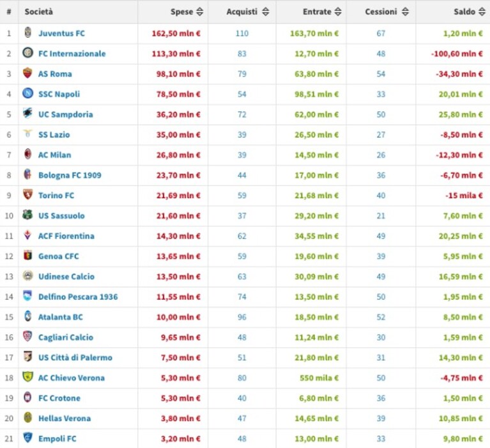Image resolution: width=490 pixels, height=448 pixels.
Task: Click the ACF Fiorentina club crest
Action: [x=28, y=235]
